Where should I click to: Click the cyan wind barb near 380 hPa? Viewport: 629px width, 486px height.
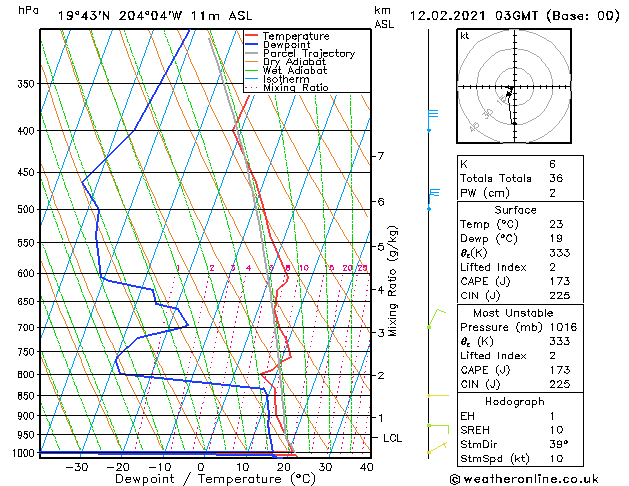pyautogui.click(x=432, y=114)
